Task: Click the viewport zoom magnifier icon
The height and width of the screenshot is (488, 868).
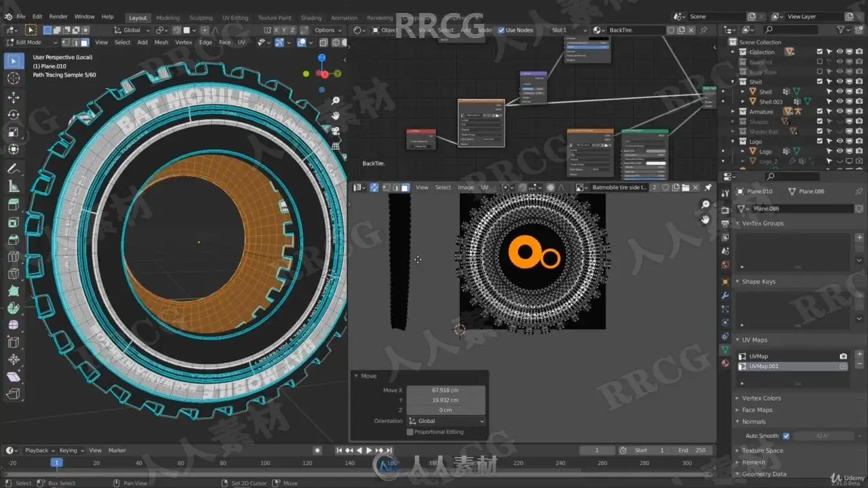Action: [x=336, y=101]
